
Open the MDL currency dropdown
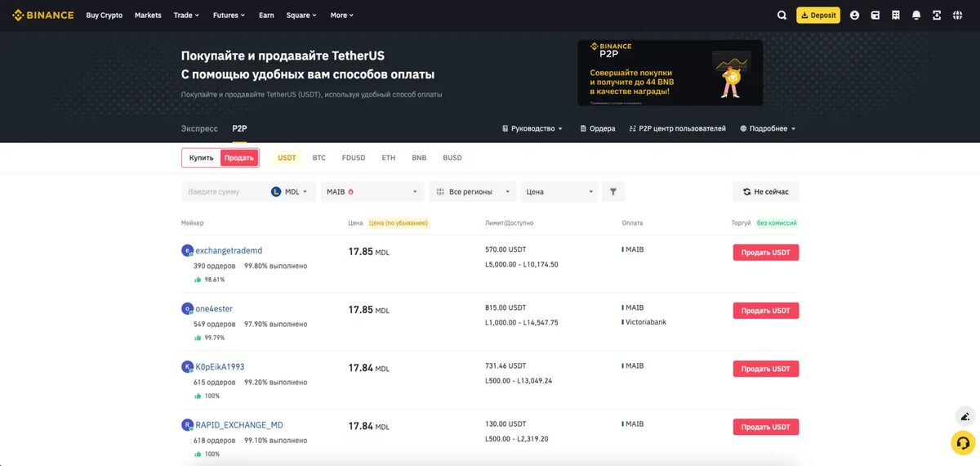coord(290,191)
